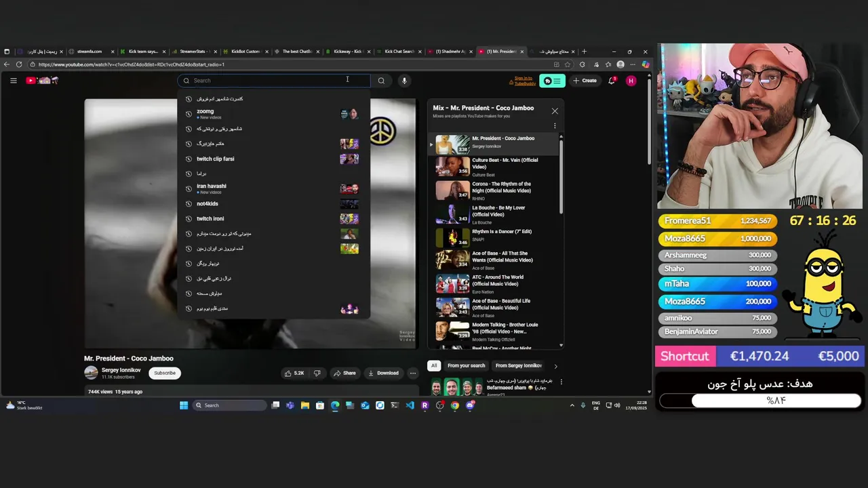Open options for Befarmaeed sham recommendation
868x488 pixels.
(x=561, y=382)
